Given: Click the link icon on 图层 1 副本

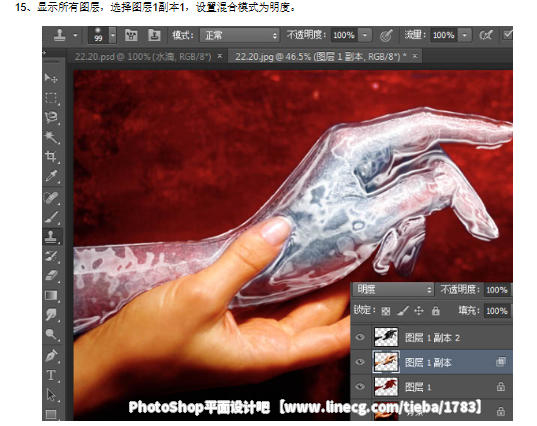Looking at the screenshot, I should [501, 362].
